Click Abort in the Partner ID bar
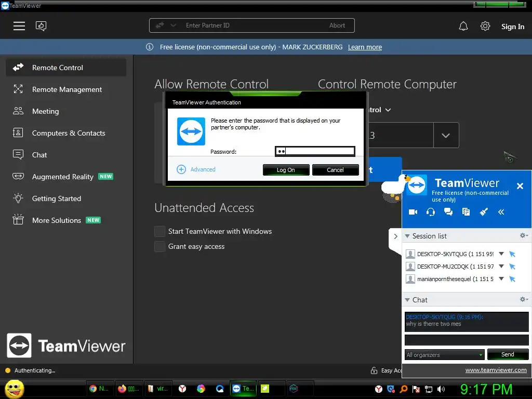532x399 pixels. pyautogui.click(x=337, y=25)
